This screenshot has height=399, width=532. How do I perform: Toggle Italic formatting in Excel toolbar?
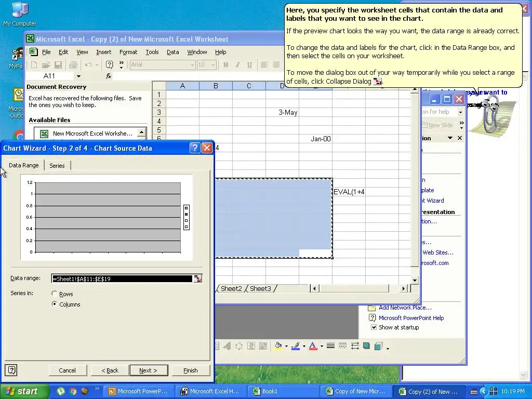click(237, 64)
